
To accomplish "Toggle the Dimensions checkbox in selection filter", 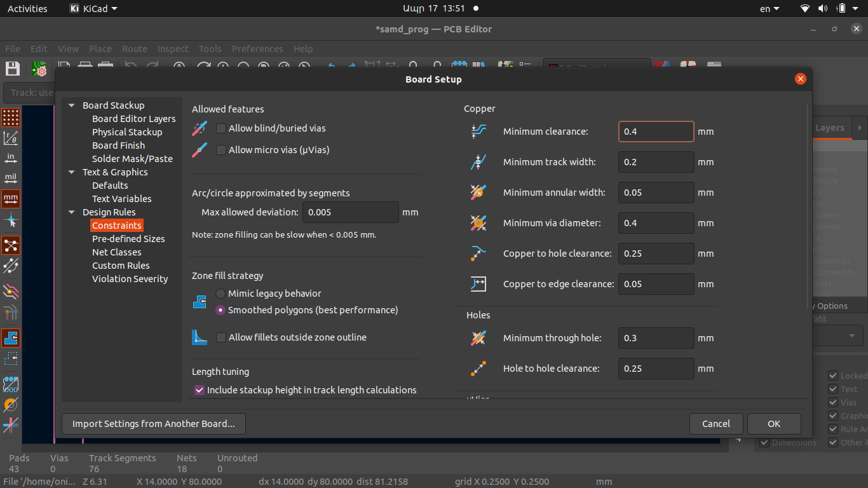I will (x=764, y=442).
